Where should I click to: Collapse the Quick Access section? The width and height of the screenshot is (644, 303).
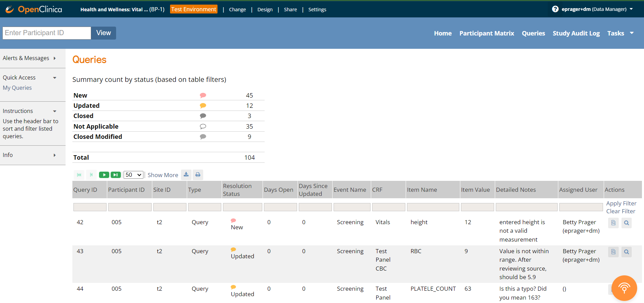click(x=55, y=78)
